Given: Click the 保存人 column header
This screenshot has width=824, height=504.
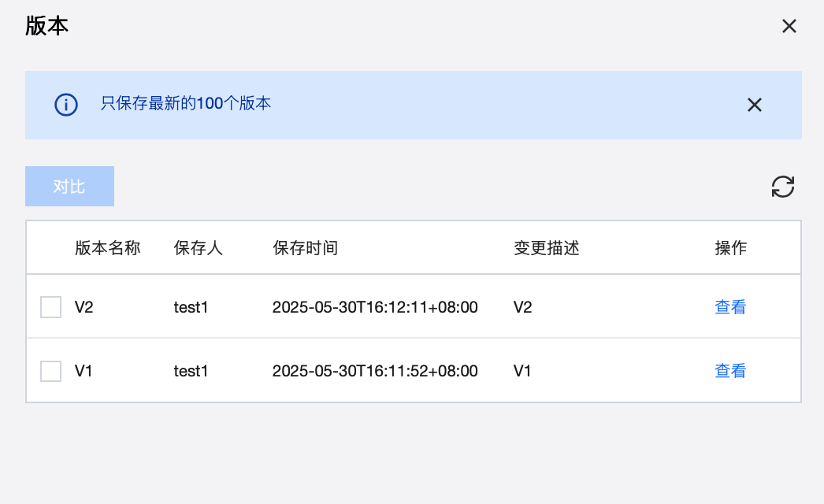Looking at the screenshot, I should click(198, 248).
